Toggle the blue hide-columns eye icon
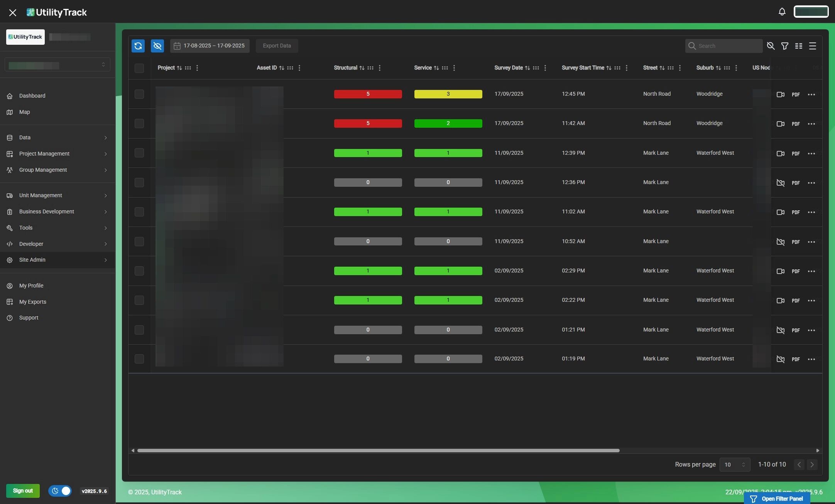 tap(157, 46)
